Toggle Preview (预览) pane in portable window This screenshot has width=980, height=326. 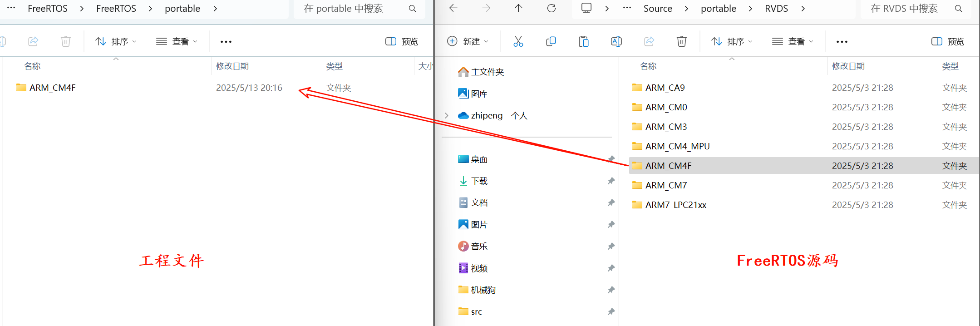click(401, 41)
